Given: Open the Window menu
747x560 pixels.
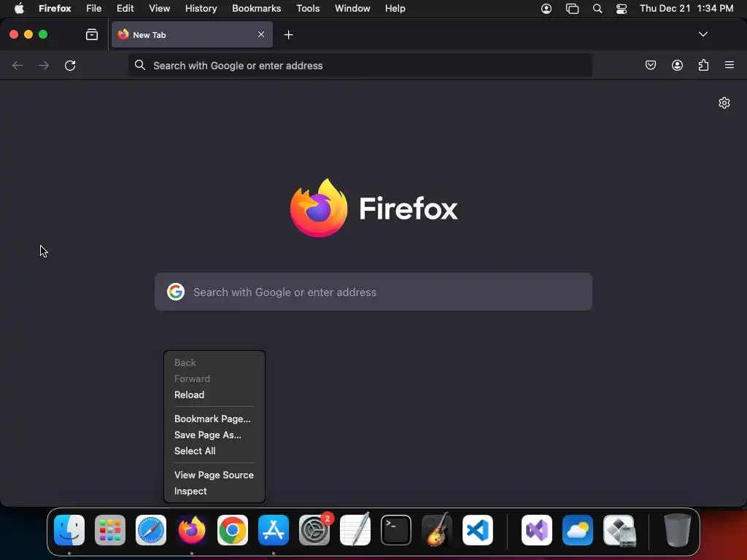Looking at the screenshot, I should [352, 8].
